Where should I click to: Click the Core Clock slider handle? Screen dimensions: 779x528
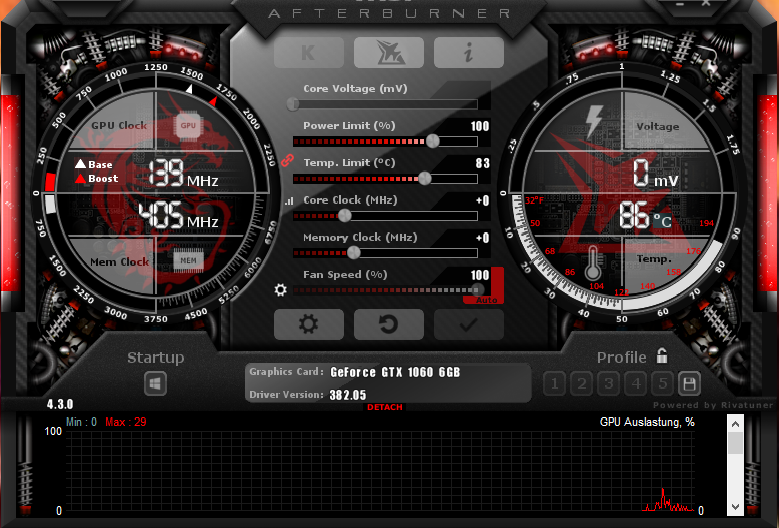pos(344,216)
